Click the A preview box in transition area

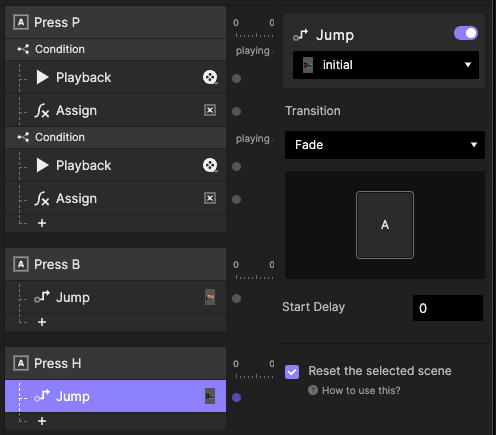coord(385,225)
